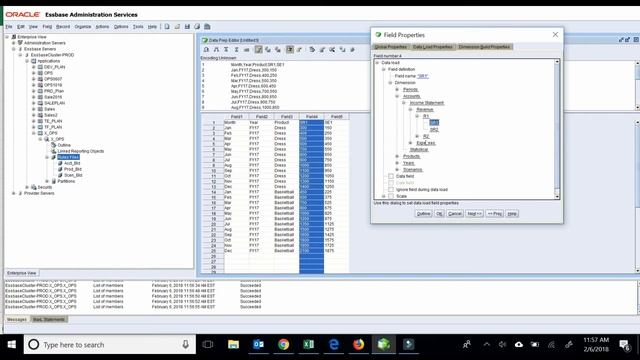Collapse the Accounts dimension node
Image resolution: width=640 pixels, height=360 pixels.
[397, 96]
